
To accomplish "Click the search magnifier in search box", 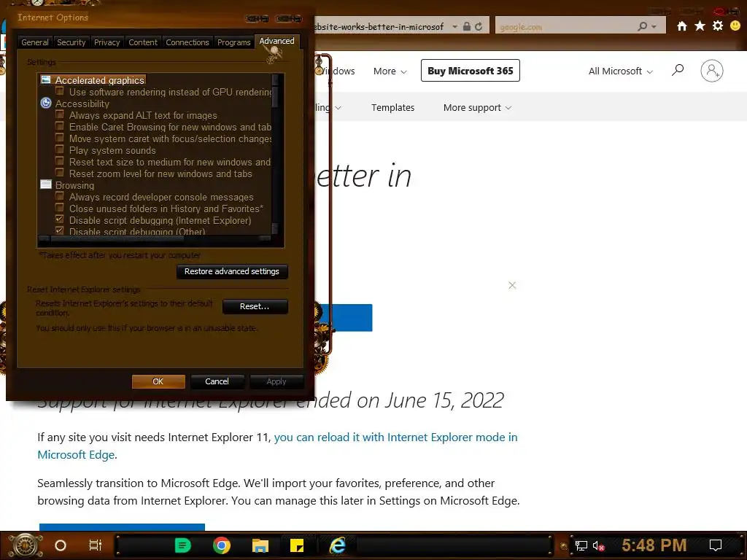I will 642,27.
